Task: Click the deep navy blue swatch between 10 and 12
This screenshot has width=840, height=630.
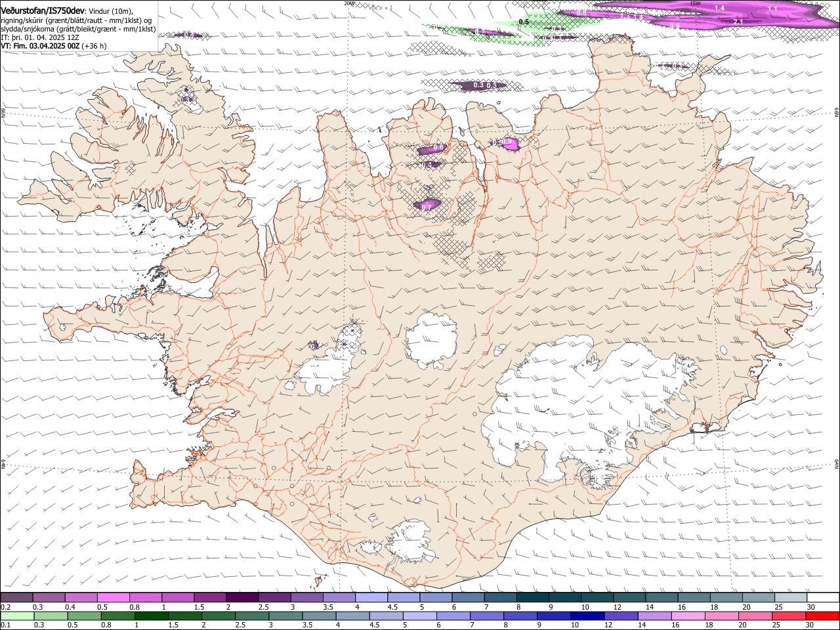Action: (x=588, y=616)
